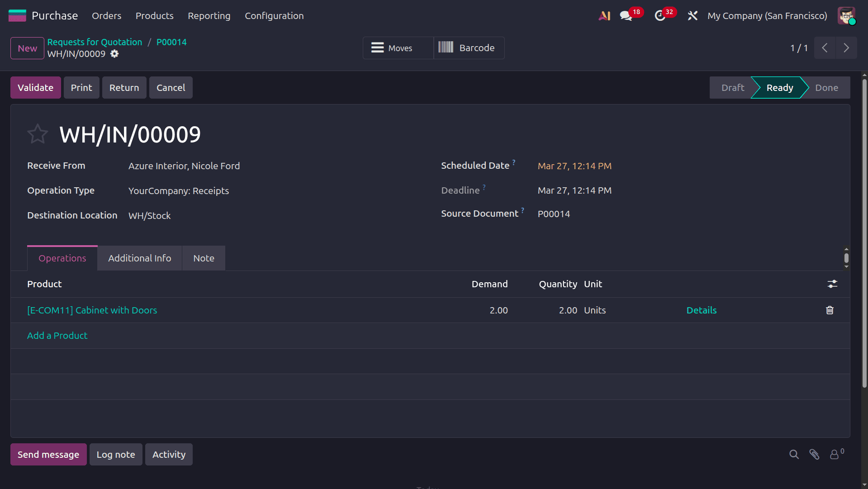Open the optional columns icon in product table
Image resolution: width=868 pixels, height=489 pixels.
[x=833, y=284]
